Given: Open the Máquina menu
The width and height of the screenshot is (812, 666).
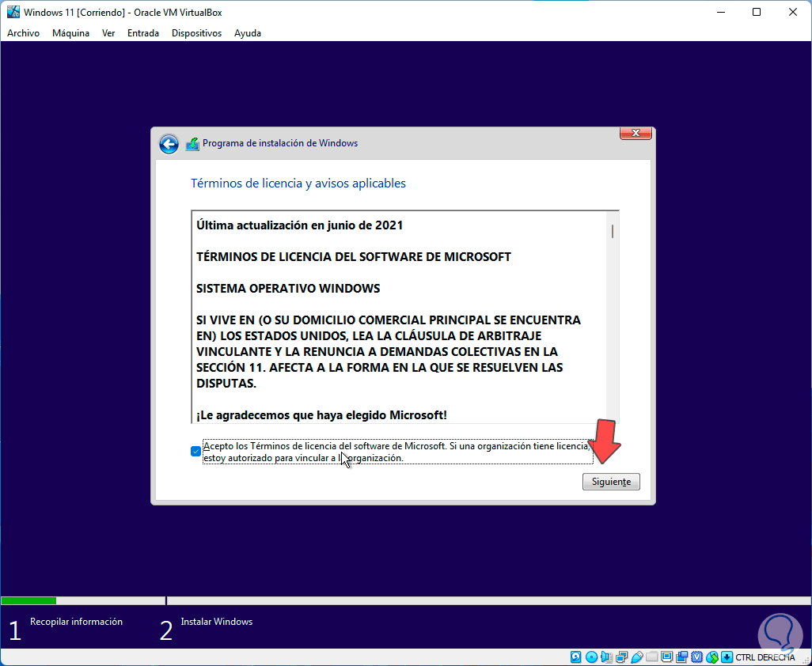Looking at the screenshot, I should point(70,33).
